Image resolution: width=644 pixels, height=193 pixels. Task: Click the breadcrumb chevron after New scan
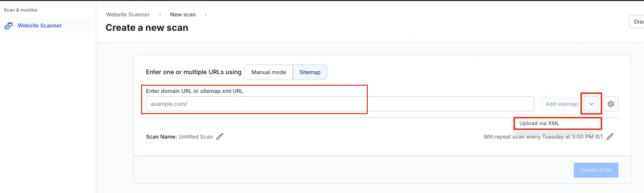click(x=206, y=14)
